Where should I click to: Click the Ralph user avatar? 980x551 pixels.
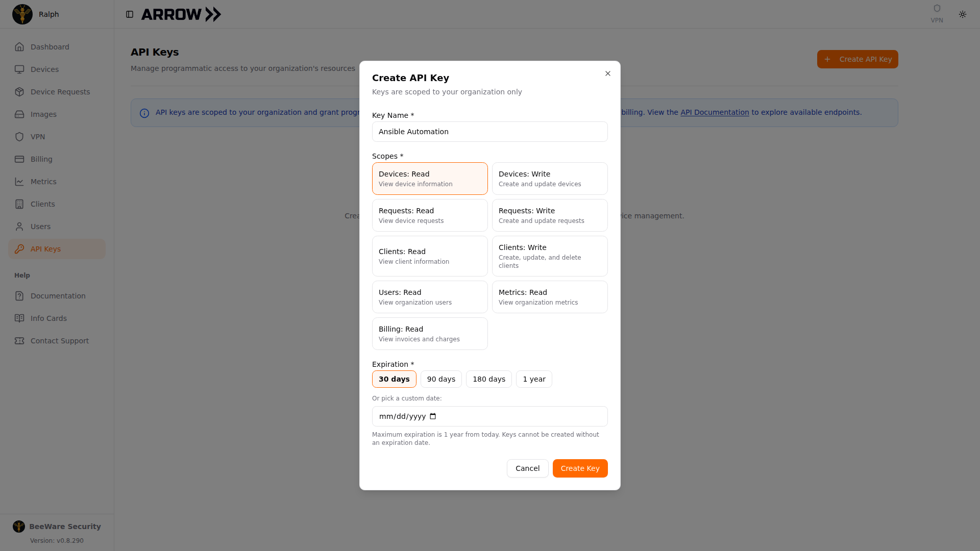tap(22, 14)
